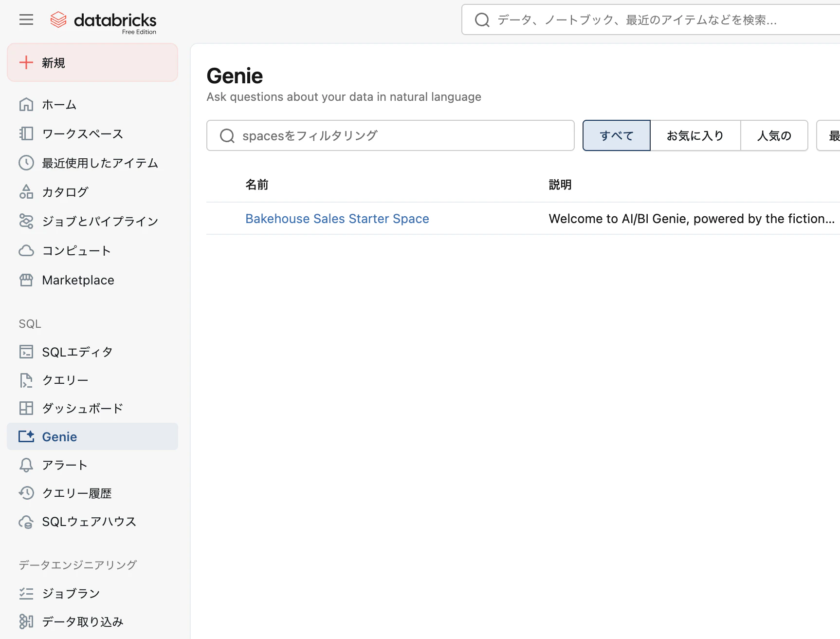This screenshot has height=639, width=840.
Task: Select Genie in the sidebar
Action: [x=59, y=436]
